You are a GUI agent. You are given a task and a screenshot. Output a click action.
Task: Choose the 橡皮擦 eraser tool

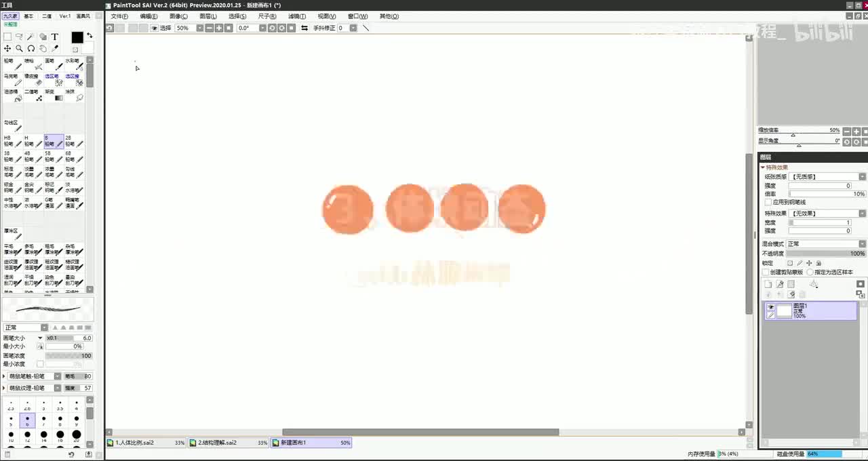click(x=33, y=80)
